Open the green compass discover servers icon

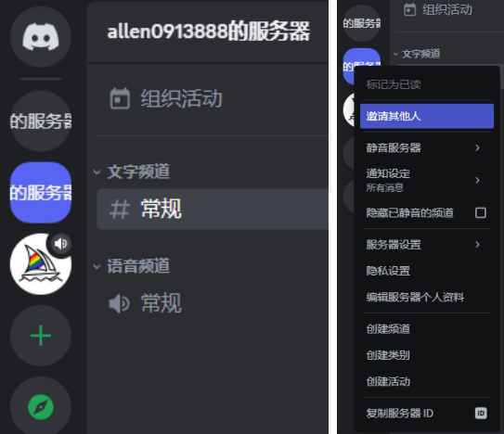pos(41,407)
